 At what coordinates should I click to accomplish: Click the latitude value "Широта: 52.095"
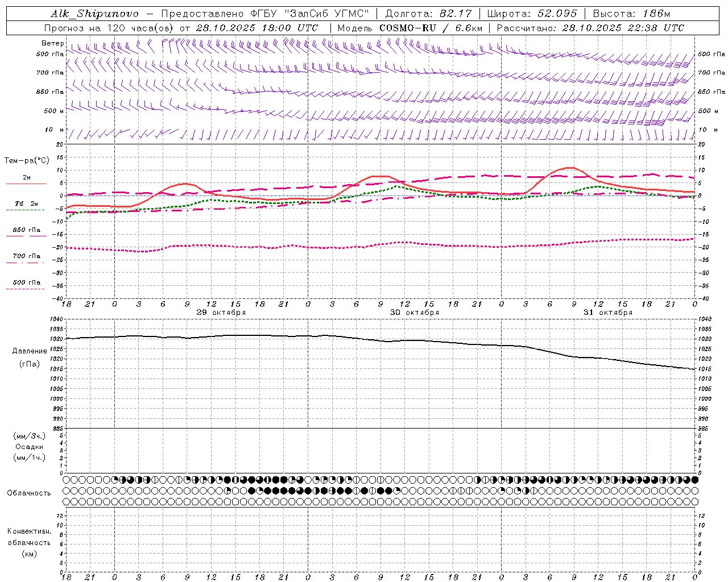click(532, 14)
